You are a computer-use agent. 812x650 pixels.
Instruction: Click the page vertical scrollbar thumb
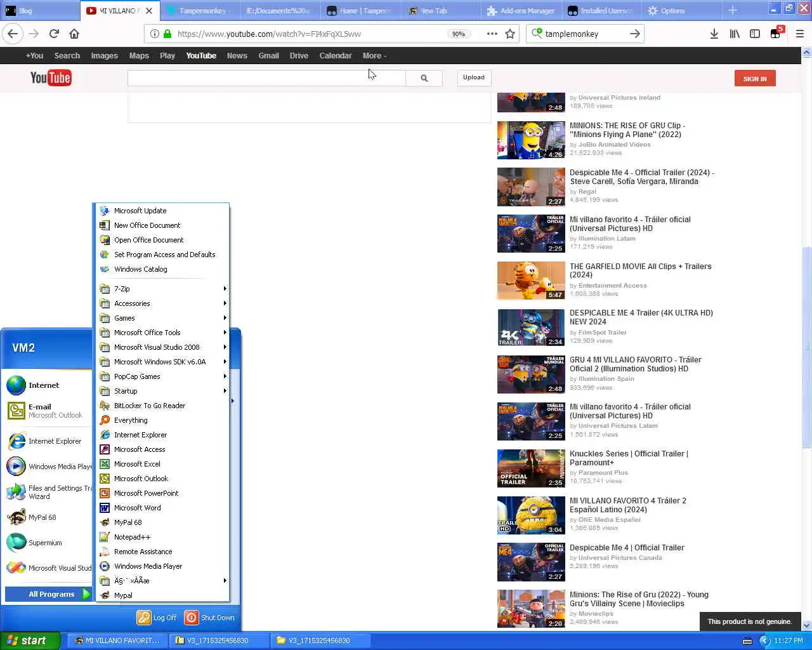click(x=806, y=347)
